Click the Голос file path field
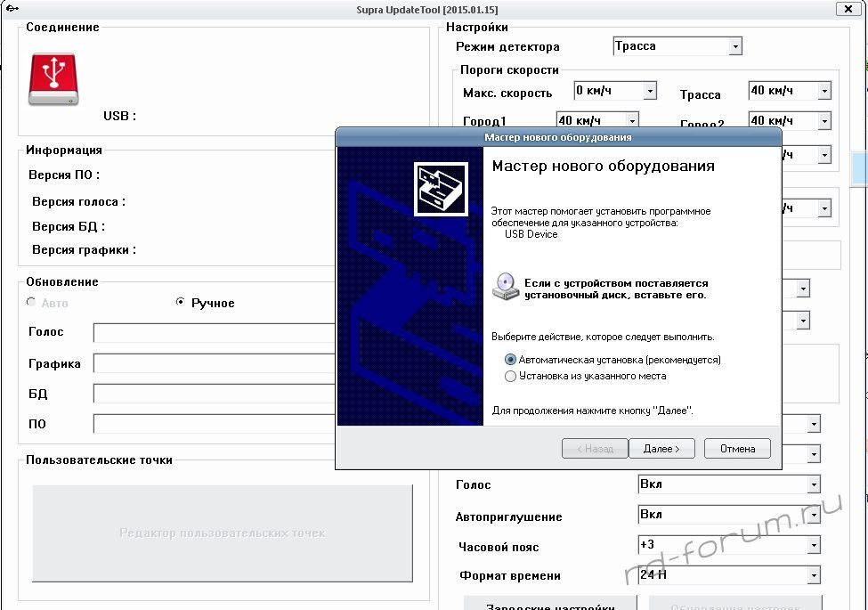Screen dimensions: 868x610 click(214, 333)
